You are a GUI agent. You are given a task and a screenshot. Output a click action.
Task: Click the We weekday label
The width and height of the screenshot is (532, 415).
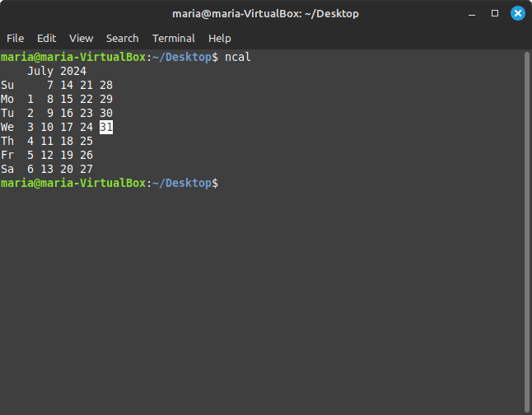click(x=7, y=128)
